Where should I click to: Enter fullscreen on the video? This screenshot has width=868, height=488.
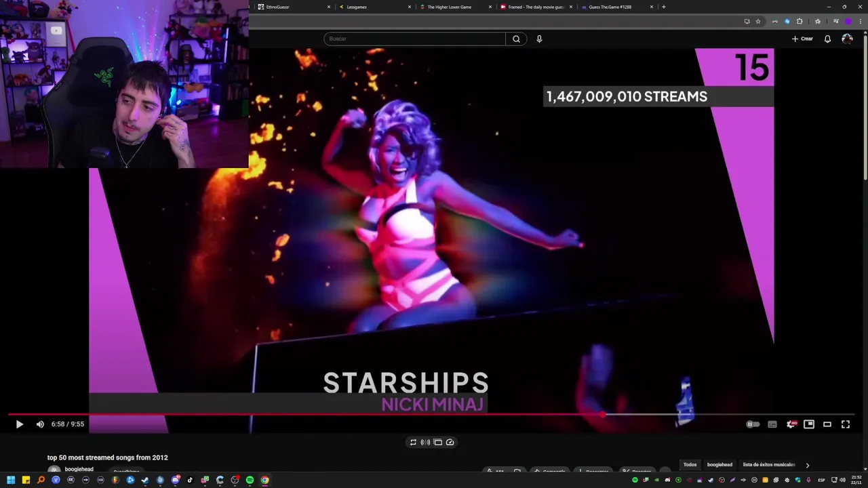click(846, 424)
